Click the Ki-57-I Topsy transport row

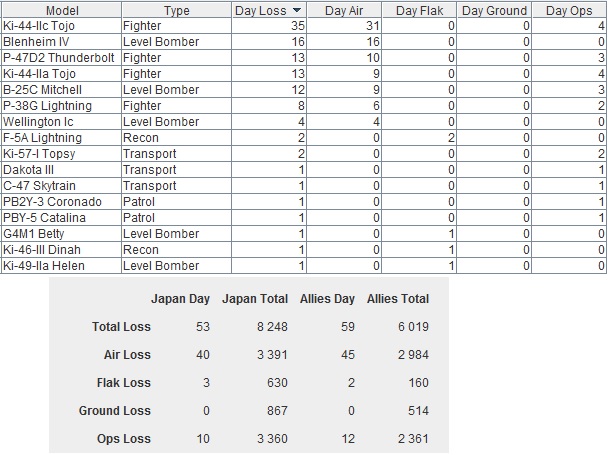(304, 154)
